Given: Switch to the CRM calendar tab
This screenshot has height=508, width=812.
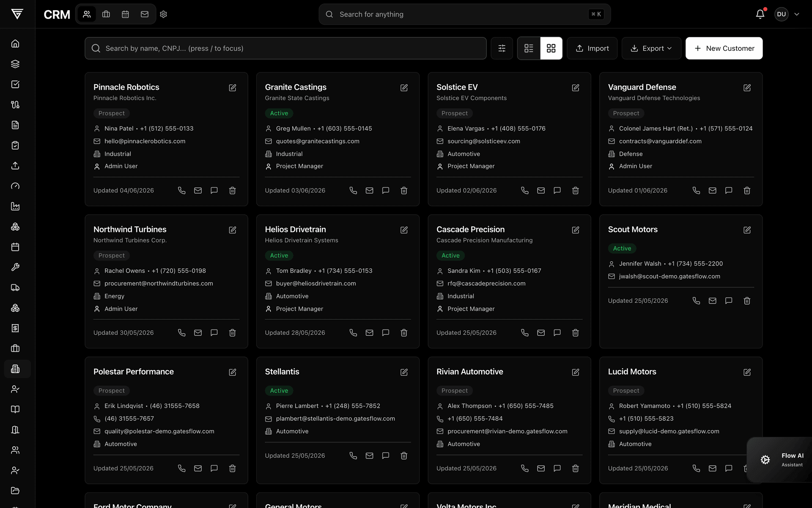Looking at the screenshot, I should 125,14.
